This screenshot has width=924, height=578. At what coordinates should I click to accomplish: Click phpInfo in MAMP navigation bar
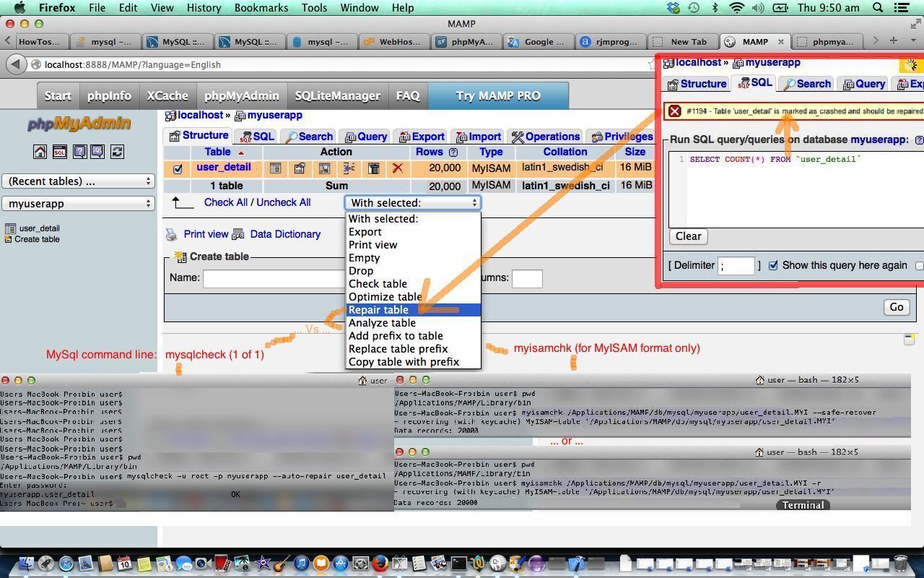pos(110,95)
